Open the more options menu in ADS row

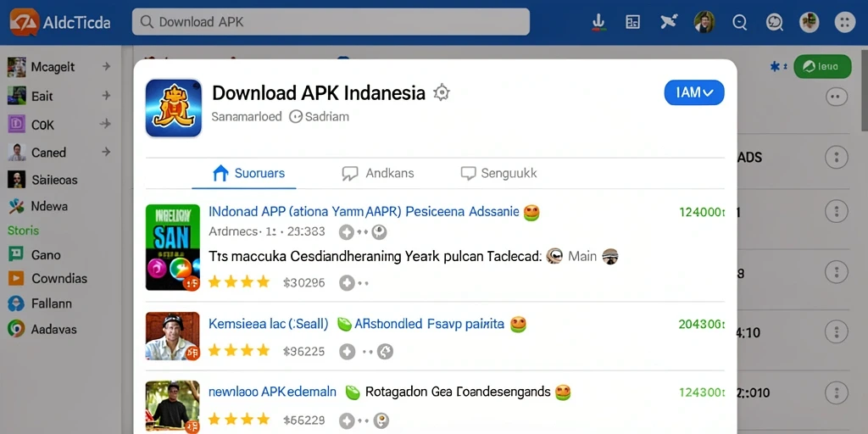click(x=837, y=157)
